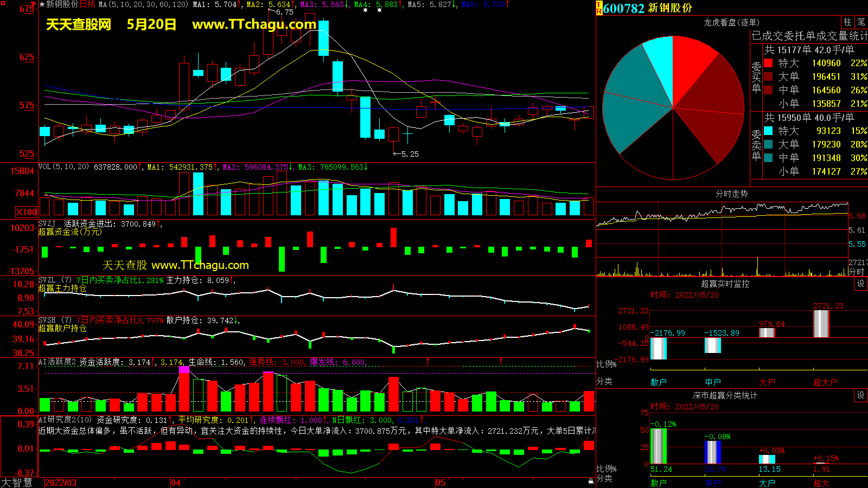Click the TR badge beside stock code
Viewport: 868px width, 488px height.
pos(599,8)
